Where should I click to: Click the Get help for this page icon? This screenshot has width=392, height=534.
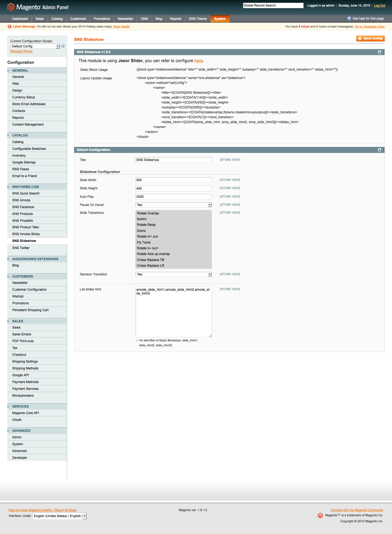click(x=349, y=19)
